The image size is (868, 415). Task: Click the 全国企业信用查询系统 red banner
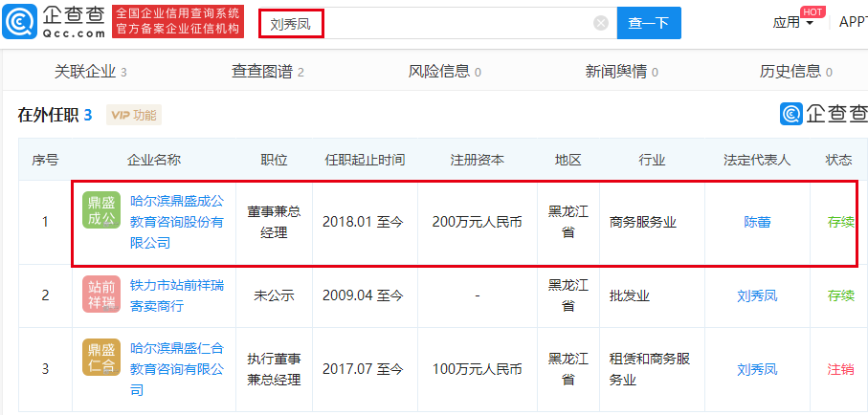[178, 22]
